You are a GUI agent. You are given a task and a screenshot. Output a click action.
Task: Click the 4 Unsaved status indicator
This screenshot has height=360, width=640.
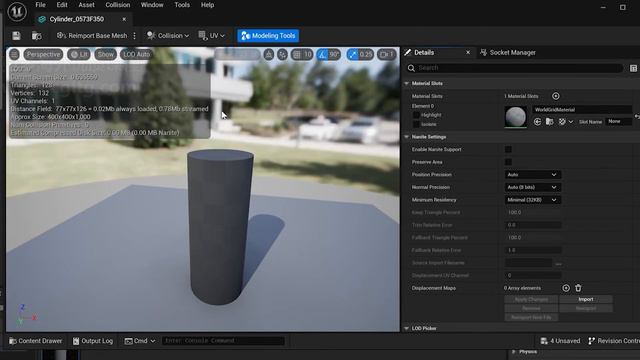coord(560,341)
